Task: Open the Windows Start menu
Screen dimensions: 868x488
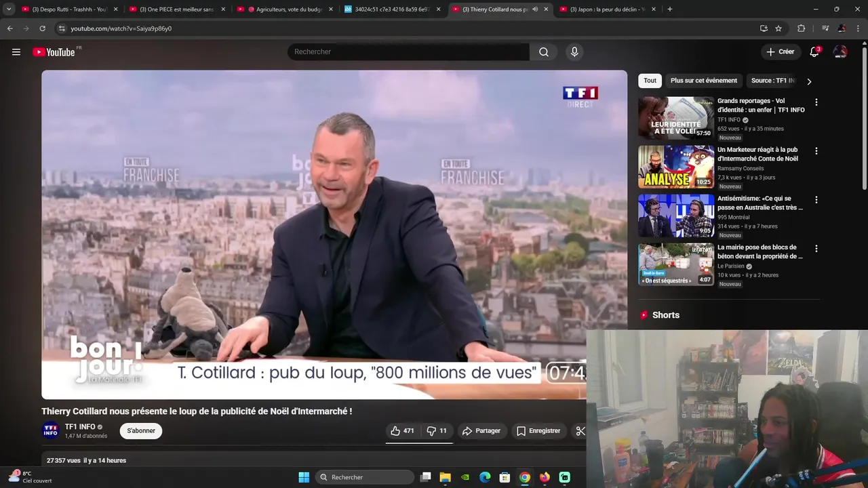Action: point(304,477)
